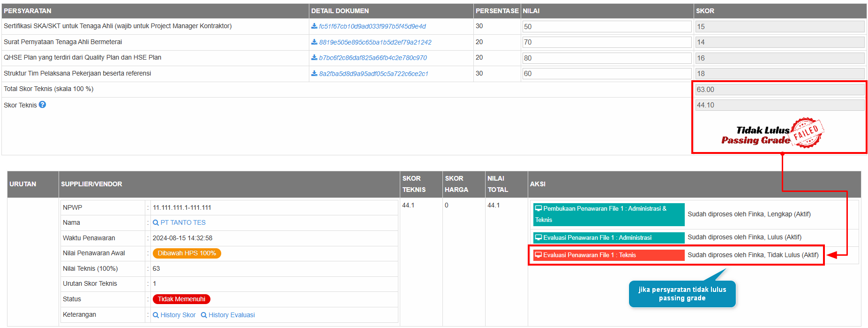Click the orange Dibawah HPS 100% badge

tap(187, 253)
